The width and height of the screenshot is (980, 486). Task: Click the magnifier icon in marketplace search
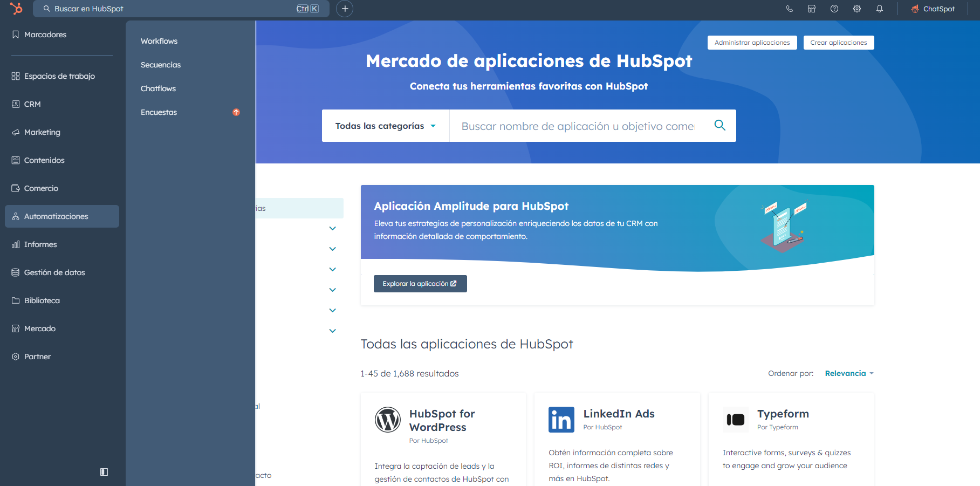pyautogui.click(x=719, y=125)
